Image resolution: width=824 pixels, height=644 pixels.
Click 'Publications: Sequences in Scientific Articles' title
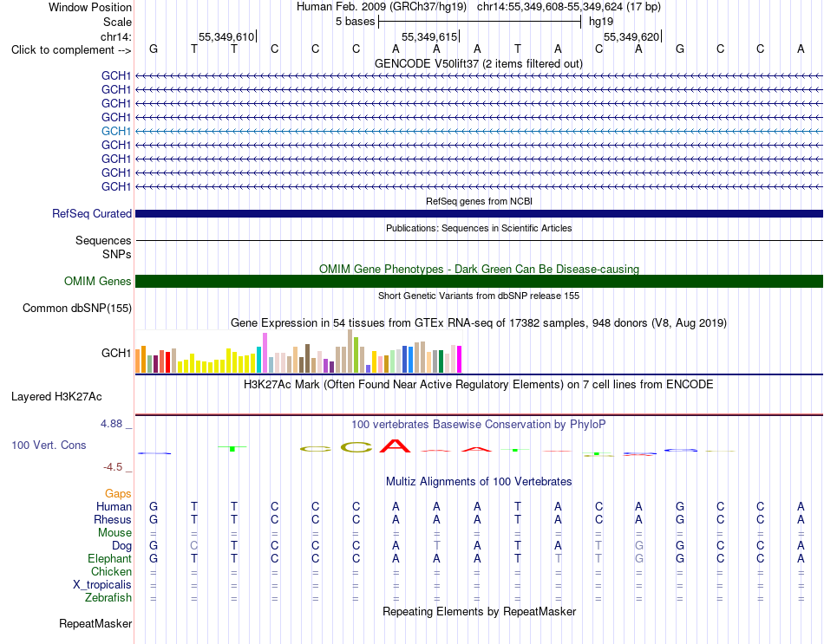click(x=479, y=228)
